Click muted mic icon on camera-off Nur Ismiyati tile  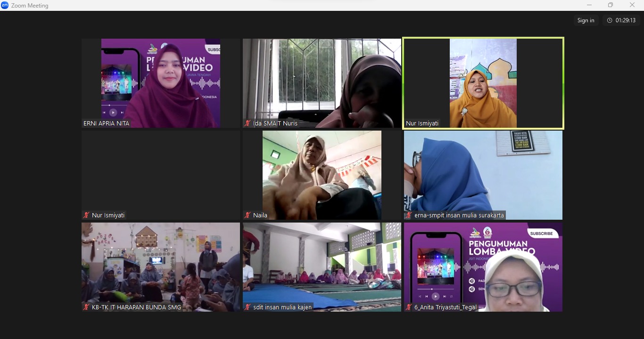(x=86, y=215)
